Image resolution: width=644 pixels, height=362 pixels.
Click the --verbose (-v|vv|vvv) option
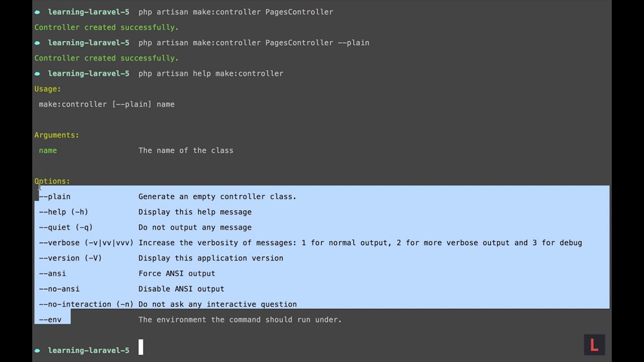[86, 243]
